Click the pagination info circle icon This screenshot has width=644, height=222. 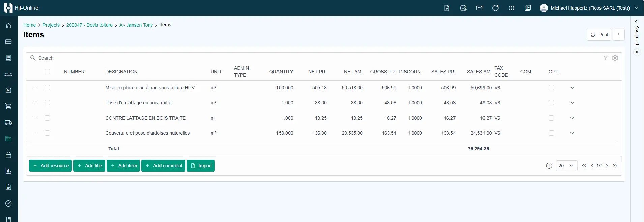(549, 166)
